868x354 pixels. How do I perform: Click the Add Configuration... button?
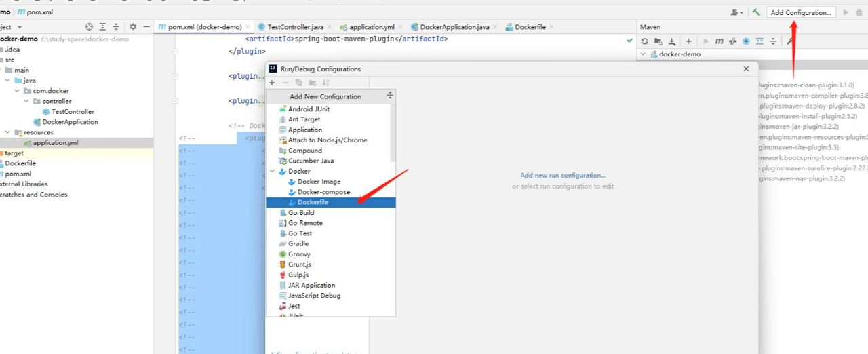coord(801,12)
